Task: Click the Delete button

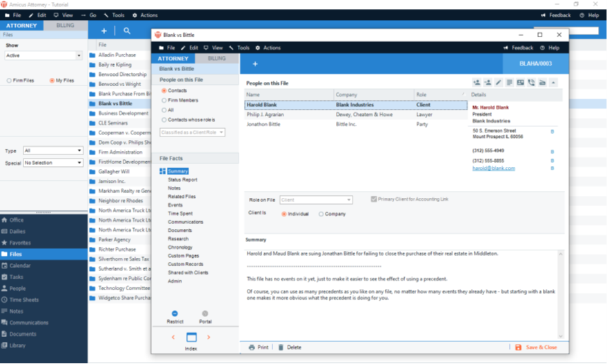Action: pyautogui.click(x=290, y=347)
